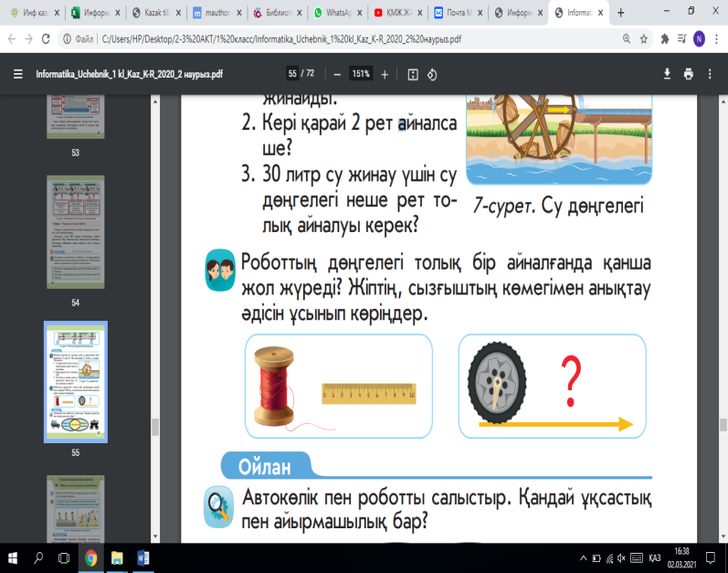This screenshot has height=573, width=728.
Task: Open a new browser tab
Action: click(x=621, y=13)
